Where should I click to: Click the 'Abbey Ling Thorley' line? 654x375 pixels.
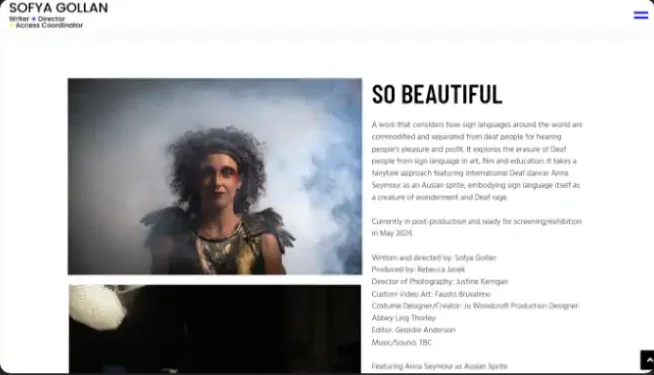(x=403, y=318)
